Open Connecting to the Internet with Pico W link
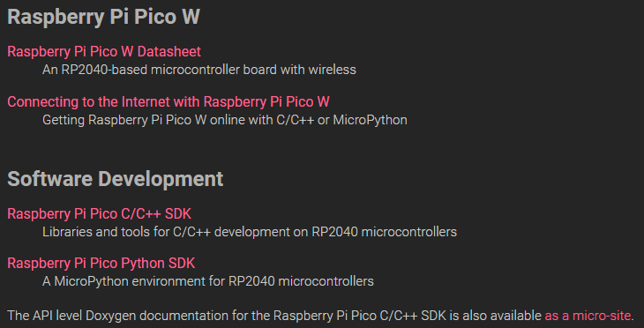 tap(168, 101)
